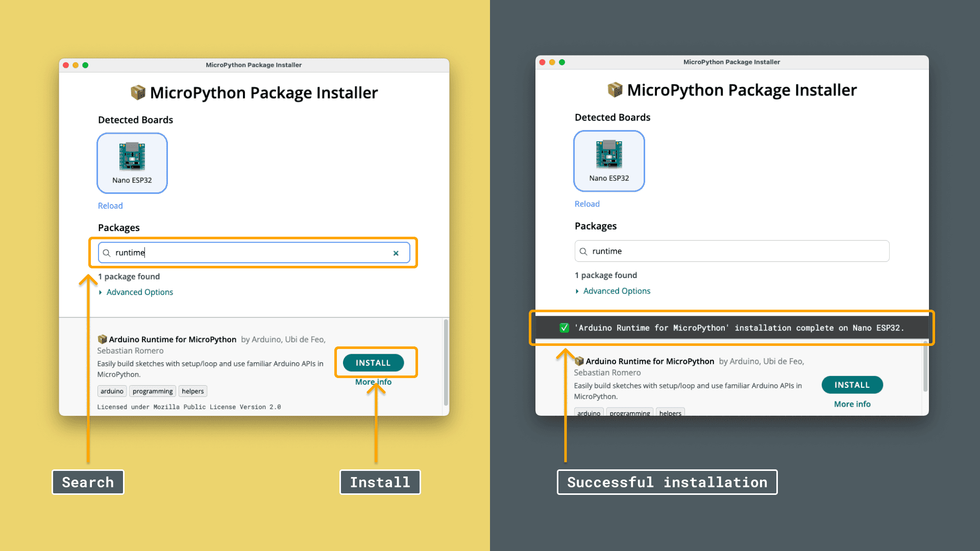The image size is (980, 551).
Task: Select the helpers tag on the package listing
Action: coord(192,391)
